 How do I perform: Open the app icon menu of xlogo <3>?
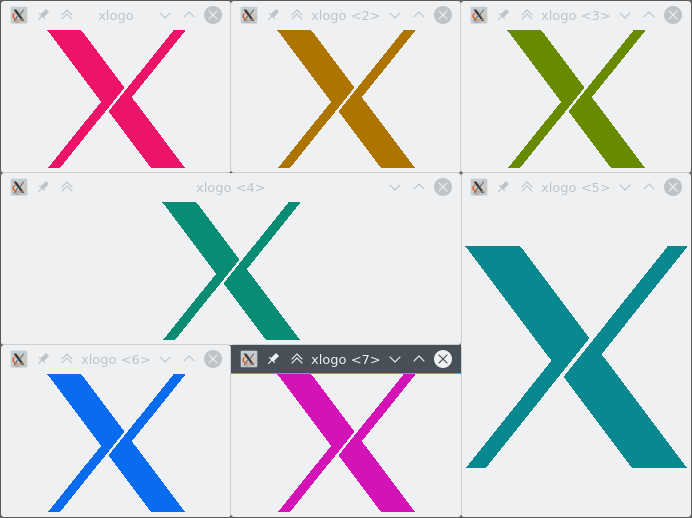pyautogui.click(x=479, y=15)
